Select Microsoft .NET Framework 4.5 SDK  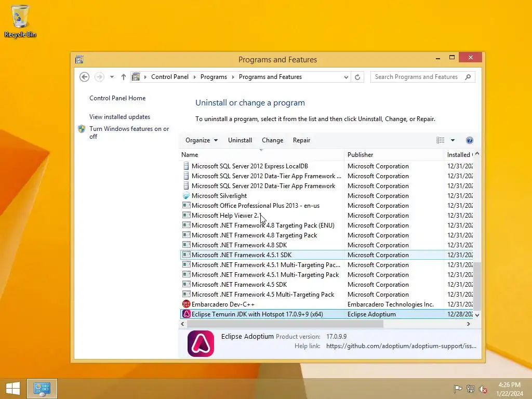pyautogui.click(x=326, y=285)
